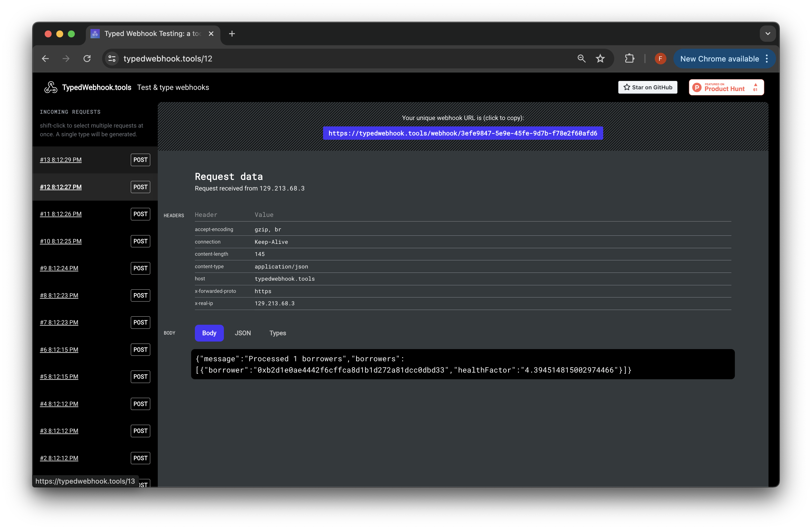Click POST badge on request #5
812x530 pixels.
140,377
